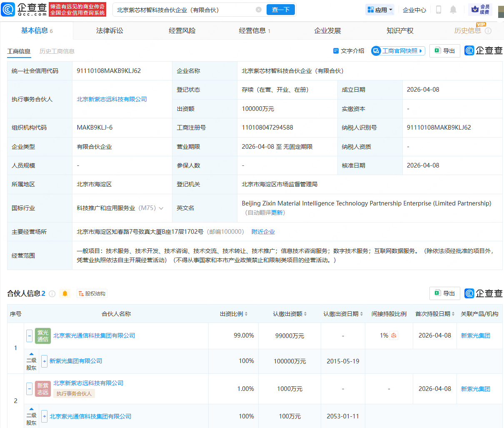Expand the 新紫光集团有限公司 shareholder row
Viewport: 504px width, 428px height.
45,361
